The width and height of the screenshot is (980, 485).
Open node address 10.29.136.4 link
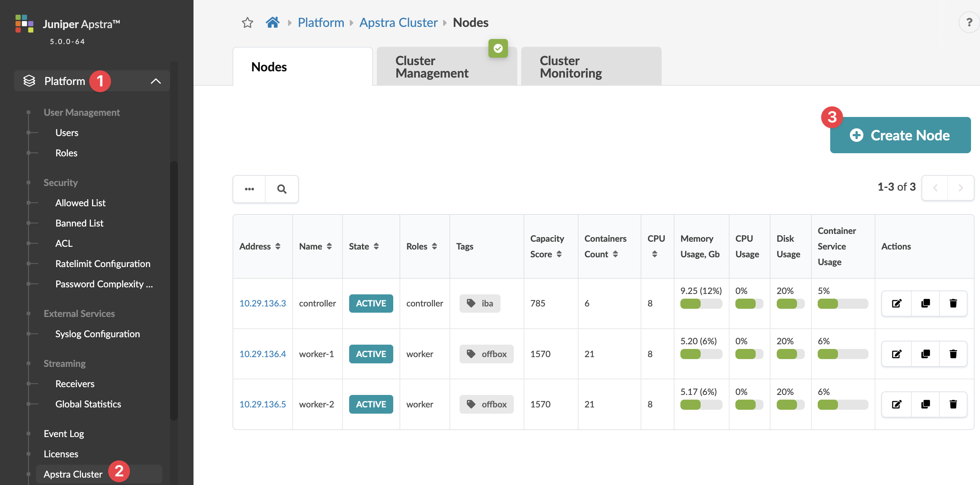pos(263,354)
